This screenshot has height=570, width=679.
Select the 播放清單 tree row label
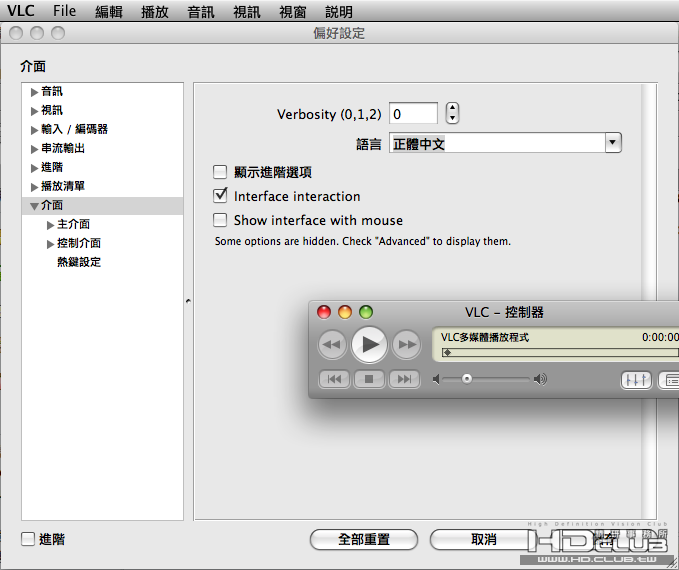[x=63, y=186]
